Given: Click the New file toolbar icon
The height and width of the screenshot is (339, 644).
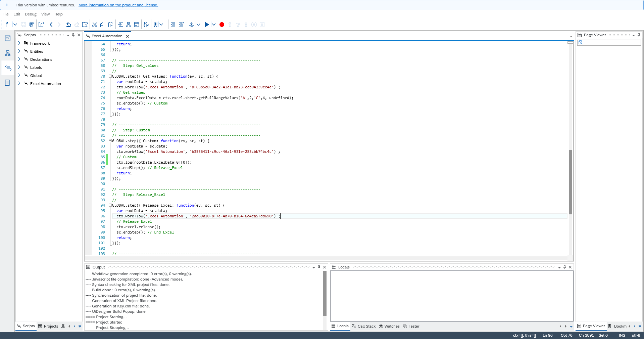Looking at the screenshot, I should click(x=8, y=25).
